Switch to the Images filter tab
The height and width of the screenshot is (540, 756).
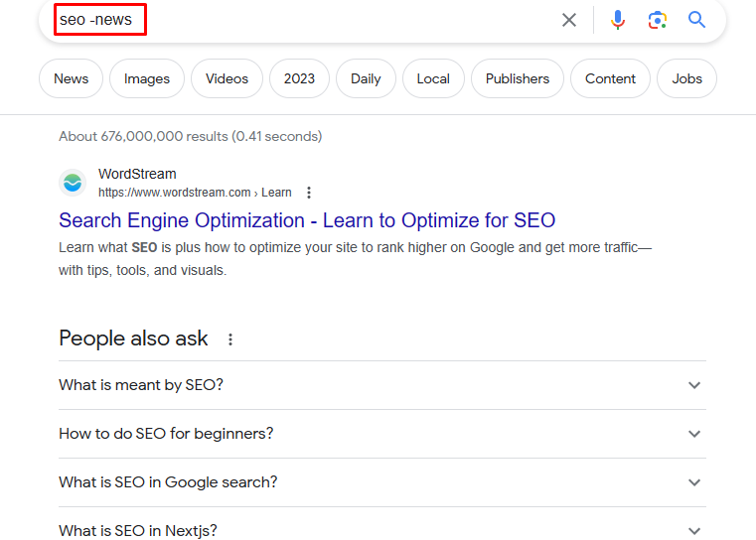147,78
